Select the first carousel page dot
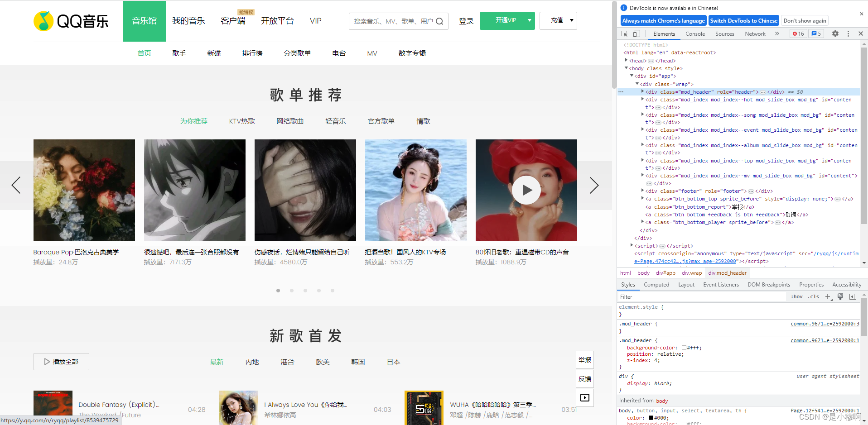The image size is (868, 425). [x=278, y=291]
